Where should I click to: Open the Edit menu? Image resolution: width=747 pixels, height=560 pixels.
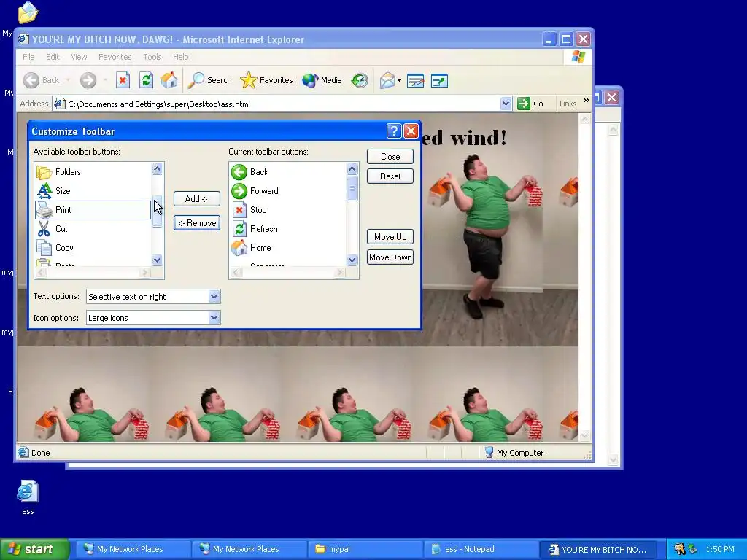[x=53, y=57]
